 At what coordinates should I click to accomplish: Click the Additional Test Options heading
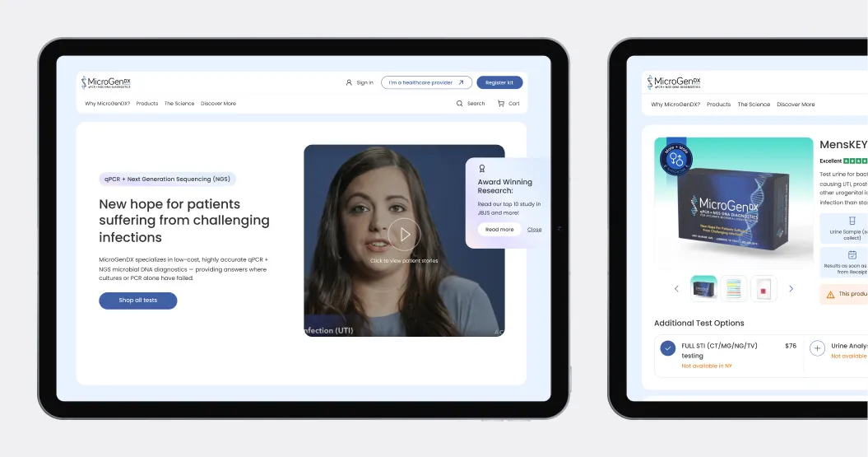[699, 323]
